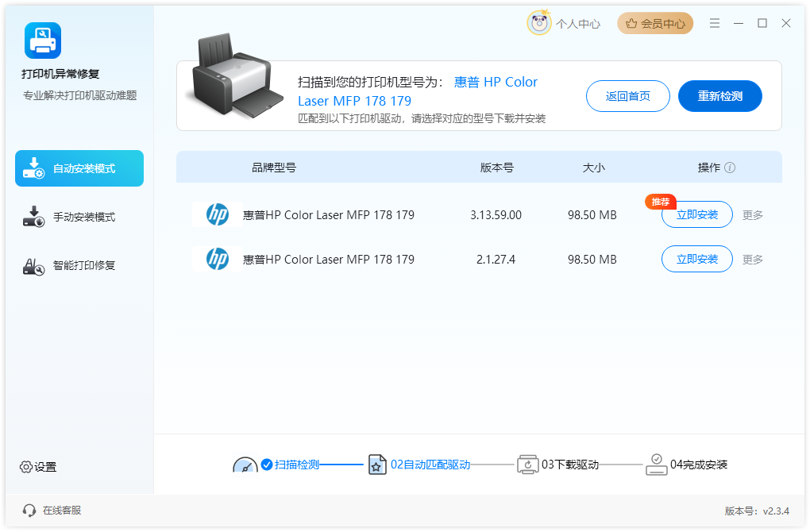
Task: Open the 会员中心 membership button
Action: pyautogui.click(x=655, y=23)
